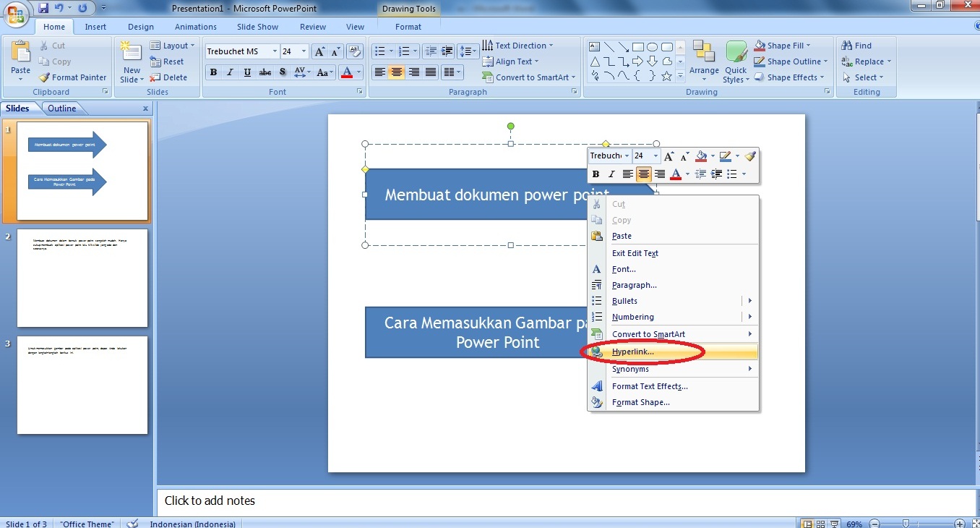Open Arrange options
The image size is (980, 528).
[x=704, y=61]
